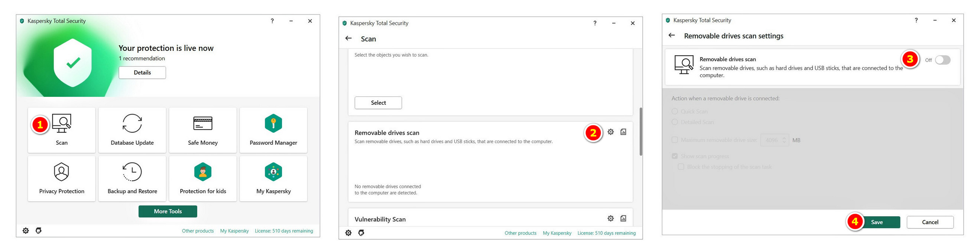Check Maximum removable drive size box
Viewport: 980px width, 250px height.
675,140
